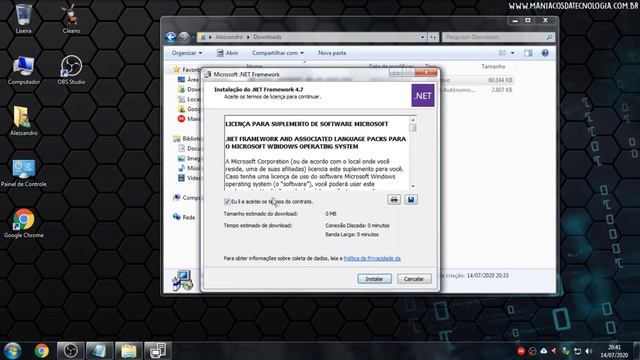
Task: Open the Política de Privacidade link
Action: (x=372, y=258)
